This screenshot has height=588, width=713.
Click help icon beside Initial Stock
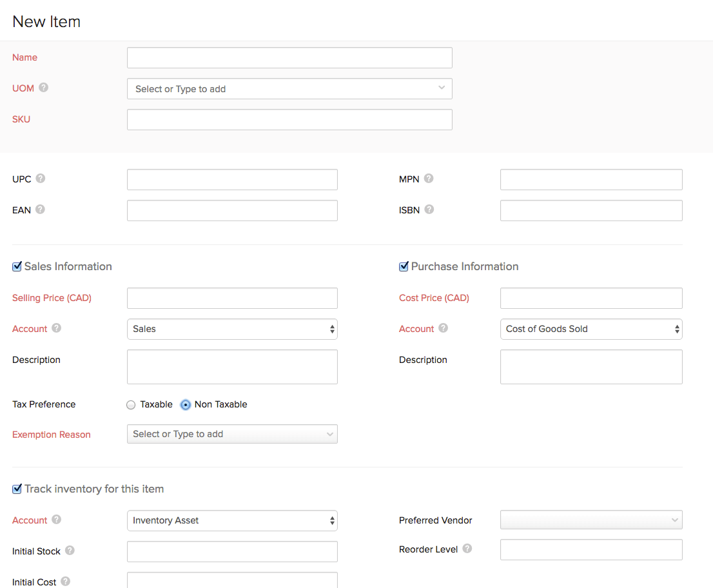coord(70,551)
